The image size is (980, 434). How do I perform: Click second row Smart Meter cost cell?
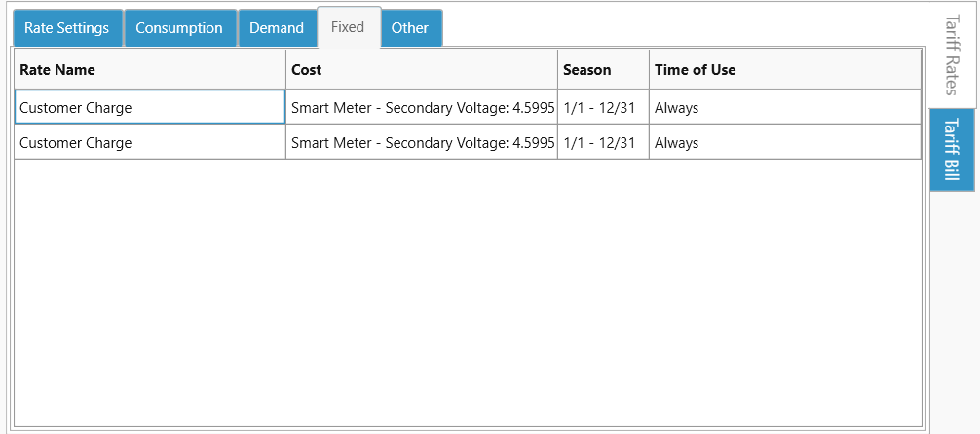[421, 143]
